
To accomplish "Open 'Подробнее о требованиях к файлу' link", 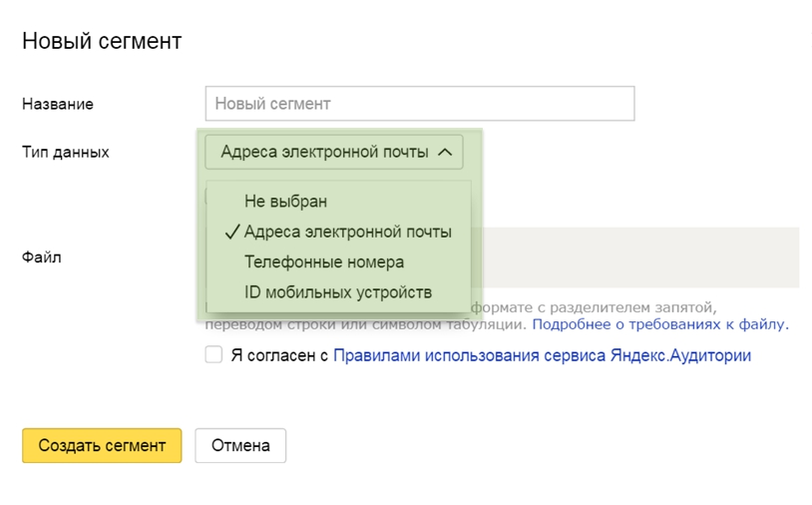I will [x=659, y=324].
